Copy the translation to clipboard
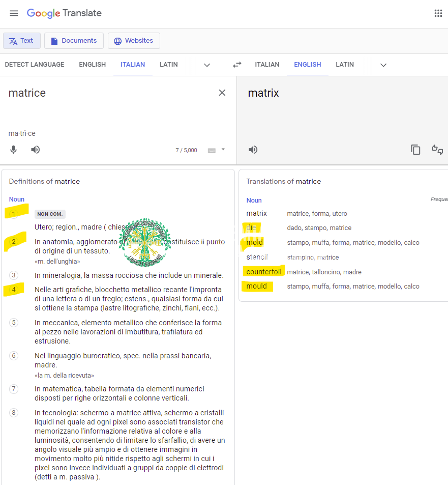Image resolution: width=448 pixels, height=485 pixels. (x=415, y=150)
